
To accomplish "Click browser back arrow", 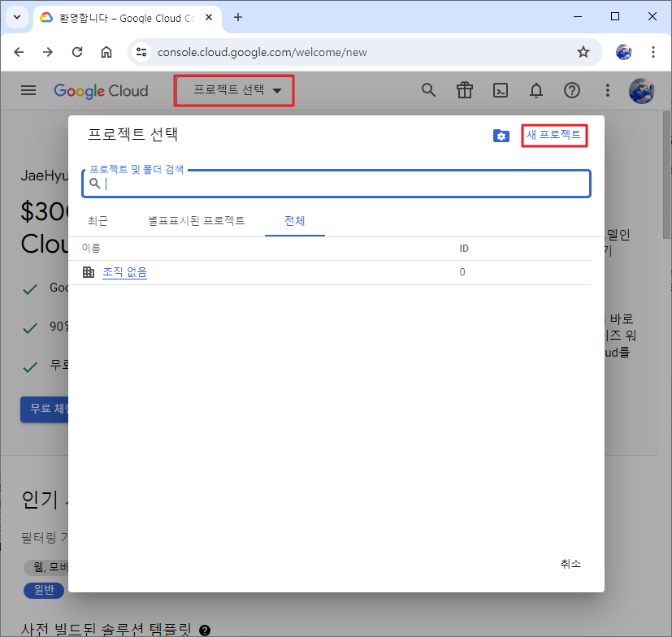I will coord(19,52).
